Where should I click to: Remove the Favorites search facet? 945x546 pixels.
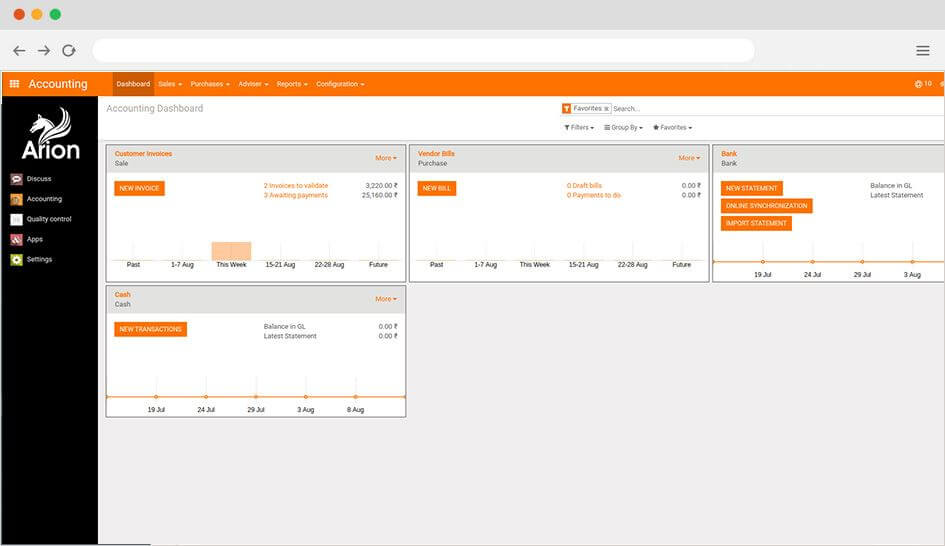click(x=606, y=109)
